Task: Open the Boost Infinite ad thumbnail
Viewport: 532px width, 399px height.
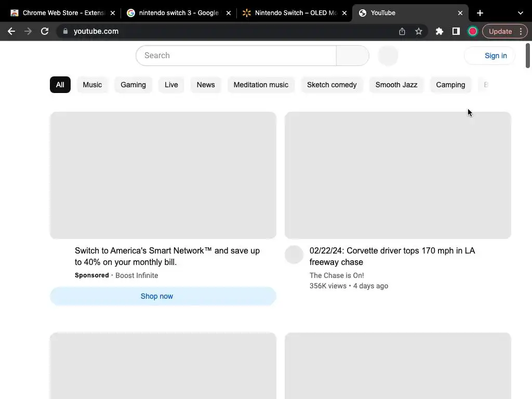Action: pos(163,176)
